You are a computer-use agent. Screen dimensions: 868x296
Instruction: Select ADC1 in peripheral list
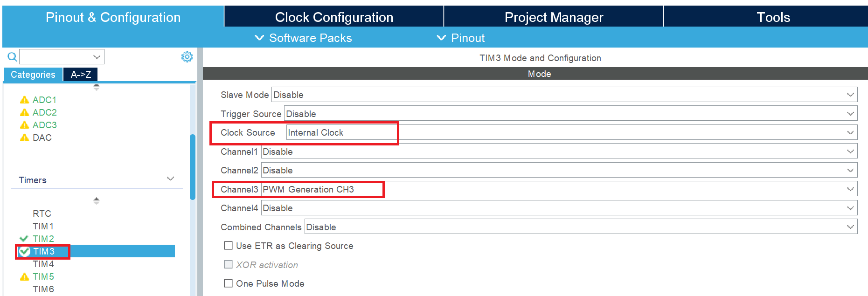(44, 100)
